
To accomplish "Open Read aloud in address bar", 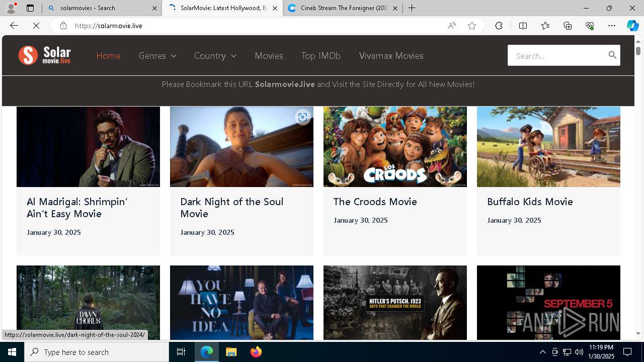I will (452, 26).
